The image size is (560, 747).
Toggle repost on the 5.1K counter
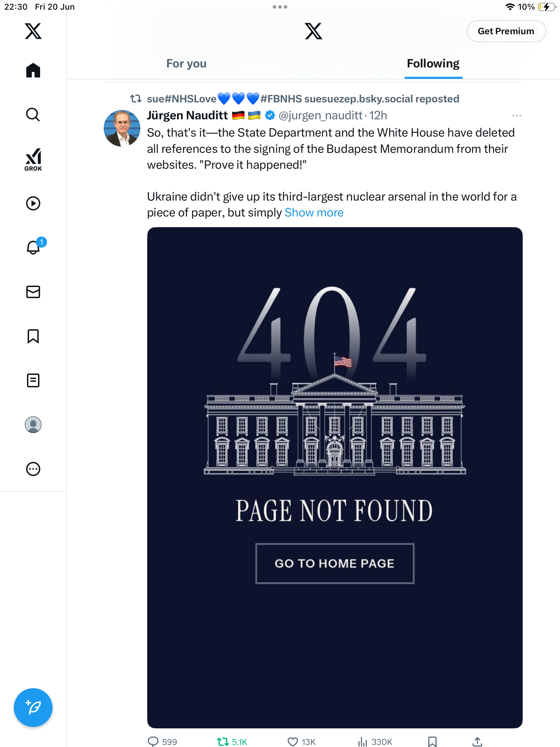(232, 742)
